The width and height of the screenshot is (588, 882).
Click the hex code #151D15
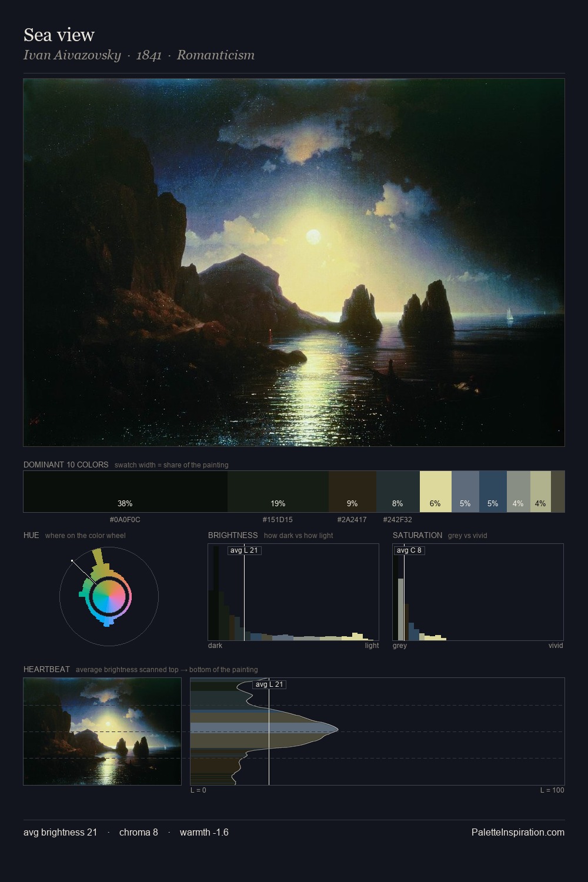point(278,520)
